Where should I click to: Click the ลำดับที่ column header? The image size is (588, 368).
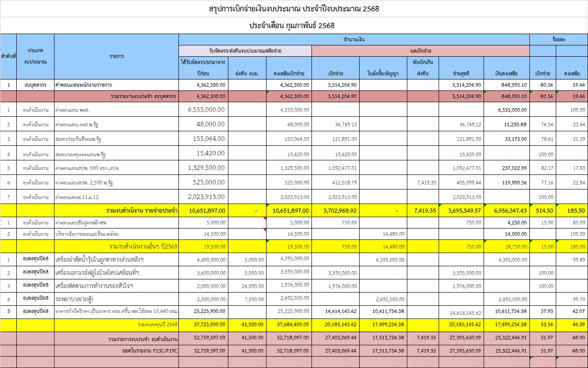click(8, 56)
